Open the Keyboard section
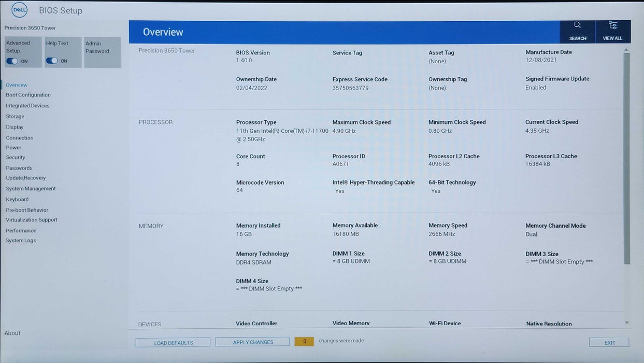This screenshot has width=644, height=363. tap(17, 200)
